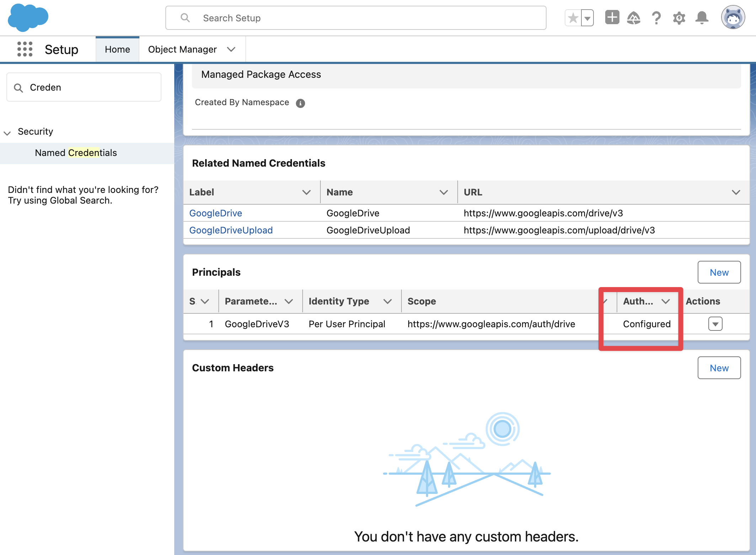Click New button in Custom Headers

719,368
